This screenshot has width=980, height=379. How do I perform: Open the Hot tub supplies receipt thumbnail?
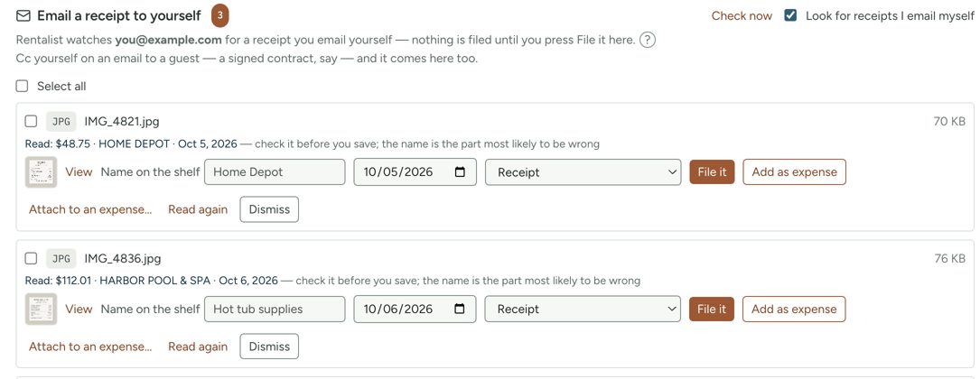point(42,309)
